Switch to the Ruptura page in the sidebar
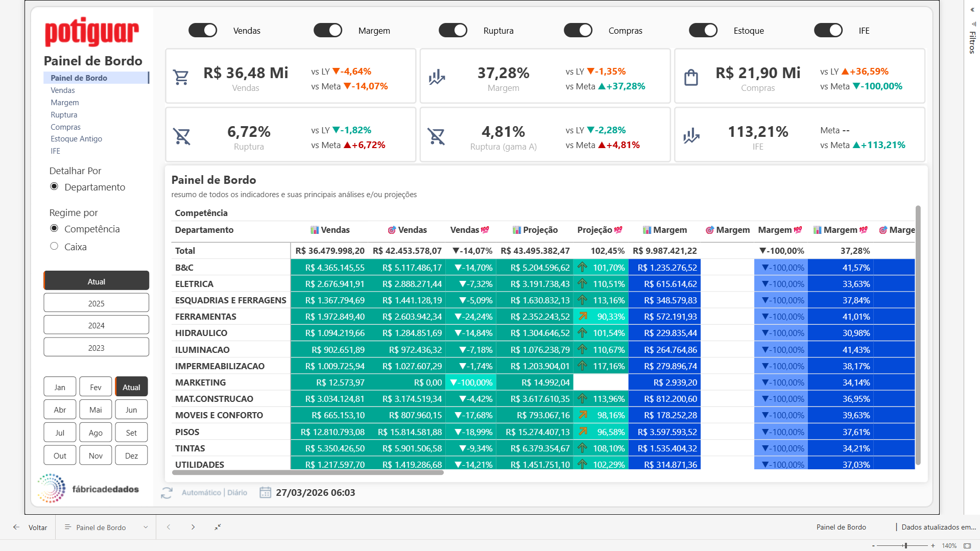This screenshot has height=551, width=980. 64,114
